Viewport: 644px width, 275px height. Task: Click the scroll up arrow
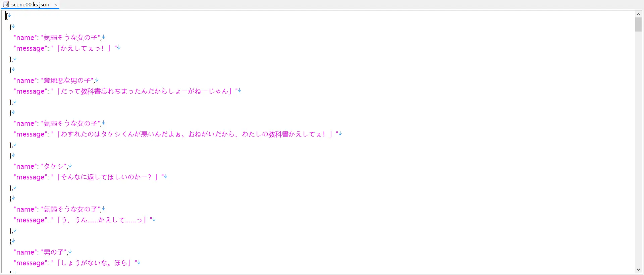pos(638,14)
